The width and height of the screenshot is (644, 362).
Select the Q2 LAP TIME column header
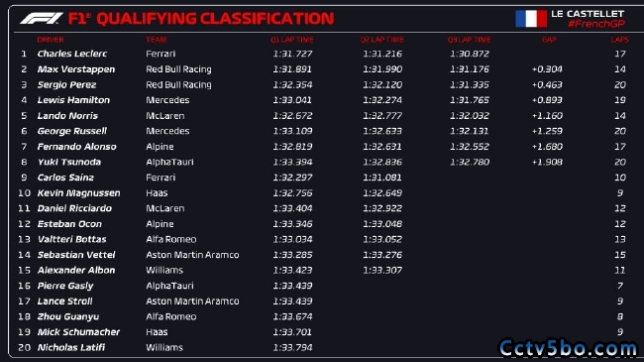tap(382, 40)
